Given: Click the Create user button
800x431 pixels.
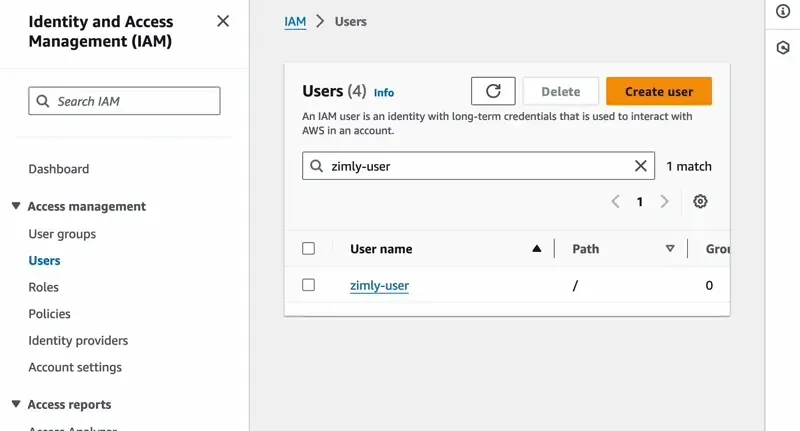Looking at the screenshot, I should pyautogui.click(x=659, y=91).
